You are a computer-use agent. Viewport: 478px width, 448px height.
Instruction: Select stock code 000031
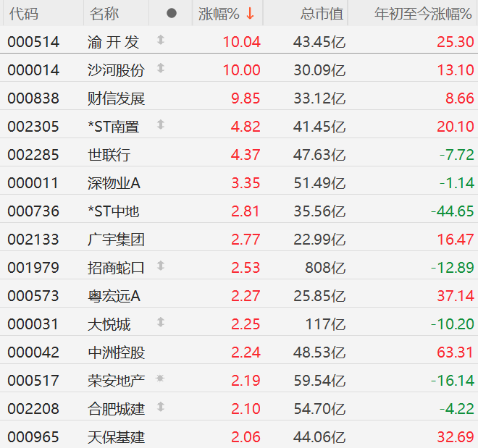click(33, 324)
